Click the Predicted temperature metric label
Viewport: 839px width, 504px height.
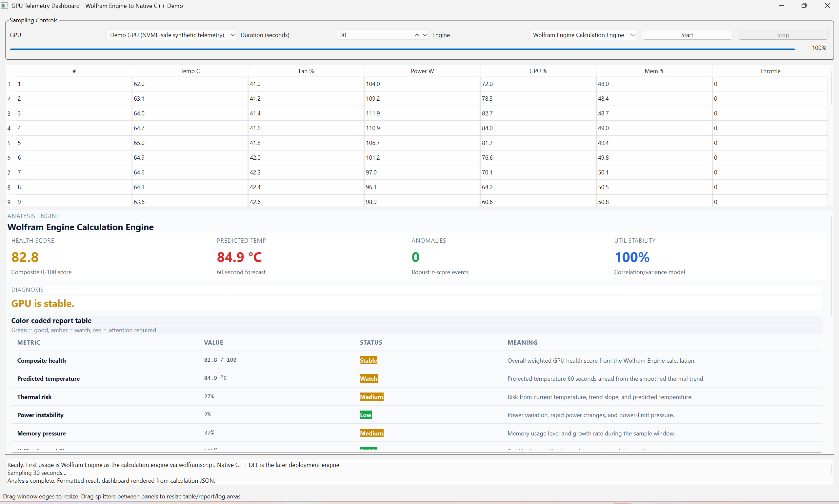[x=49, y=378]
